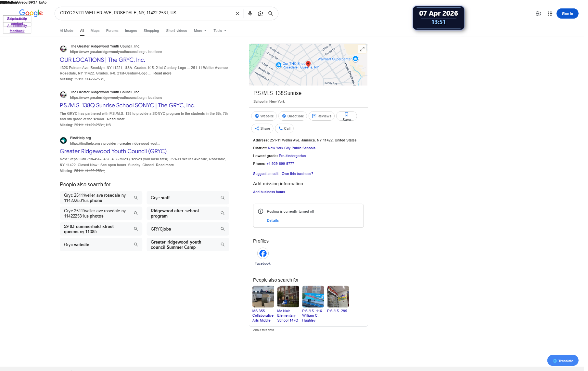Switch to Shopping tab
The image size is (588, 371).
pyautogui.click(x=151, y=31)
